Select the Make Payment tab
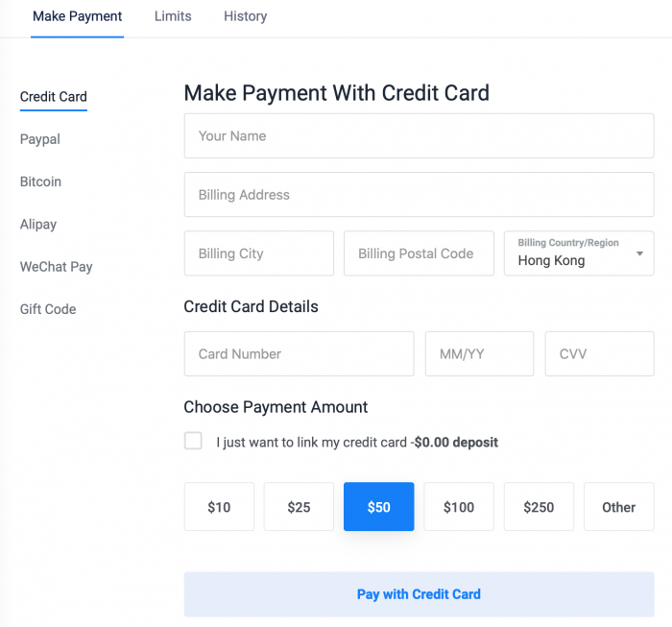 click(77, 16)
